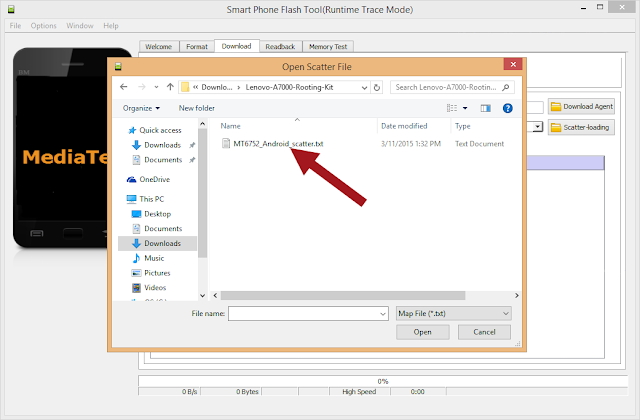Open the File menu in Flash Tool
The image size is (640, 420).
(15, 26)
